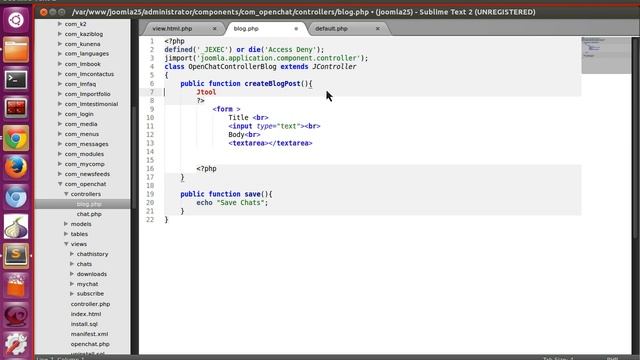Screen dimensions: 640x360
Task: Select com_newsfeeds folder label
Action: pos(87,174)
